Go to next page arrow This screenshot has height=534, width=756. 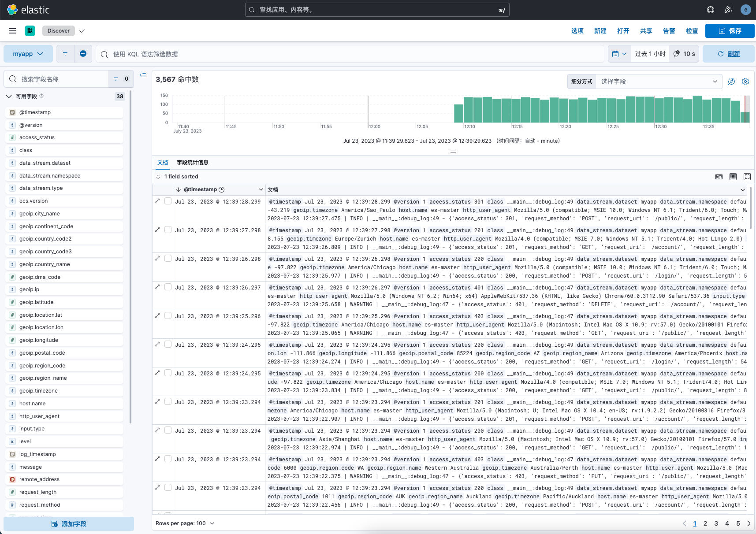point(749,523)
